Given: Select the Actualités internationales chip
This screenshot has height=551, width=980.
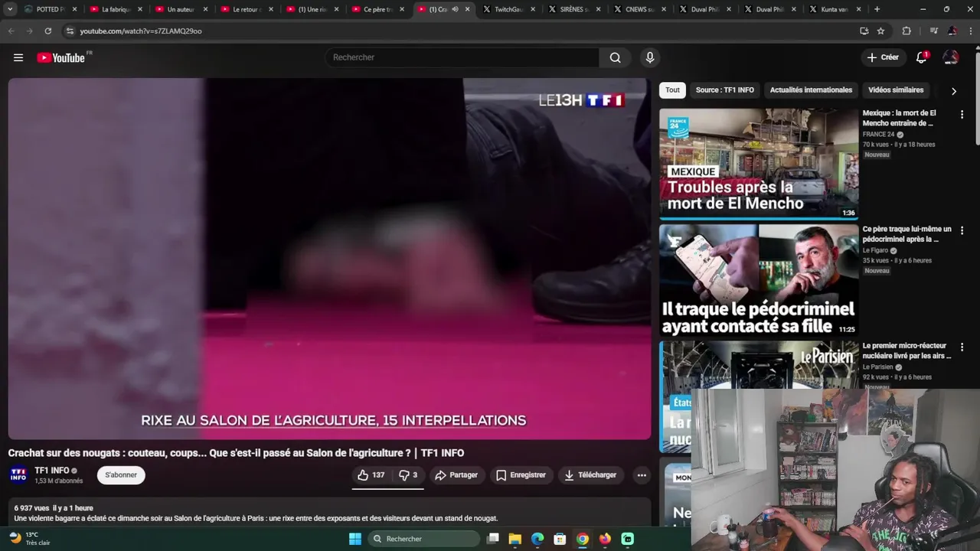Looking at the screenshot, I should coord(811,90).
